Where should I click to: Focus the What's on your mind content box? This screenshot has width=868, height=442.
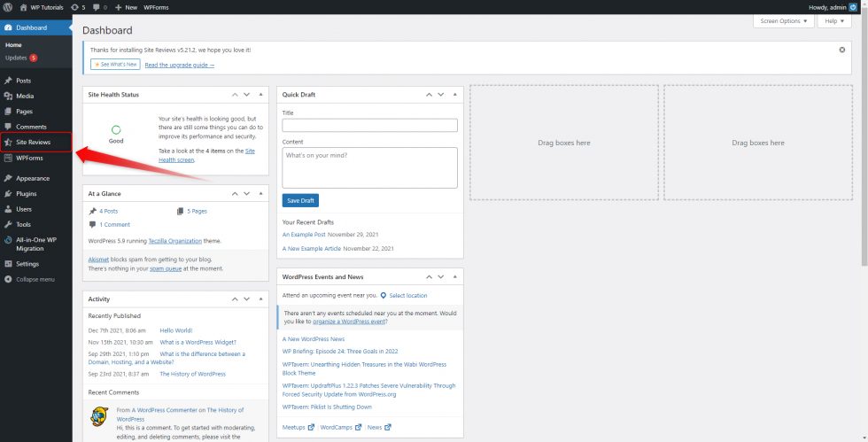pyautogui.click(x=370, y=167)
